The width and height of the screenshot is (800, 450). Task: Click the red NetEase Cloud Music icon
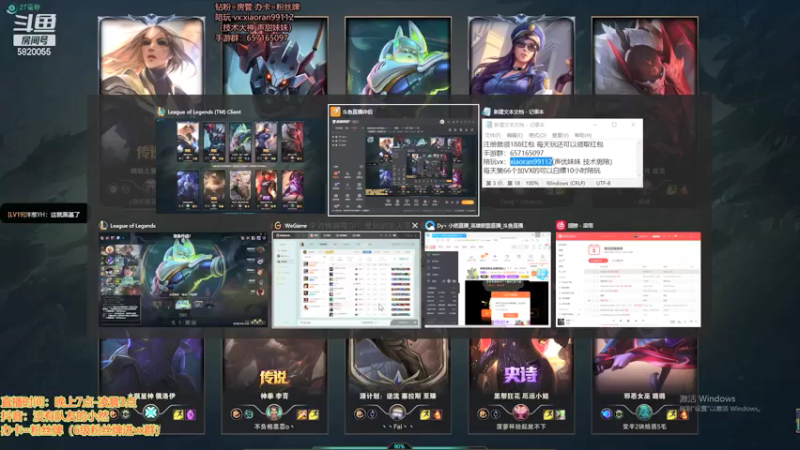pos(561,226)
